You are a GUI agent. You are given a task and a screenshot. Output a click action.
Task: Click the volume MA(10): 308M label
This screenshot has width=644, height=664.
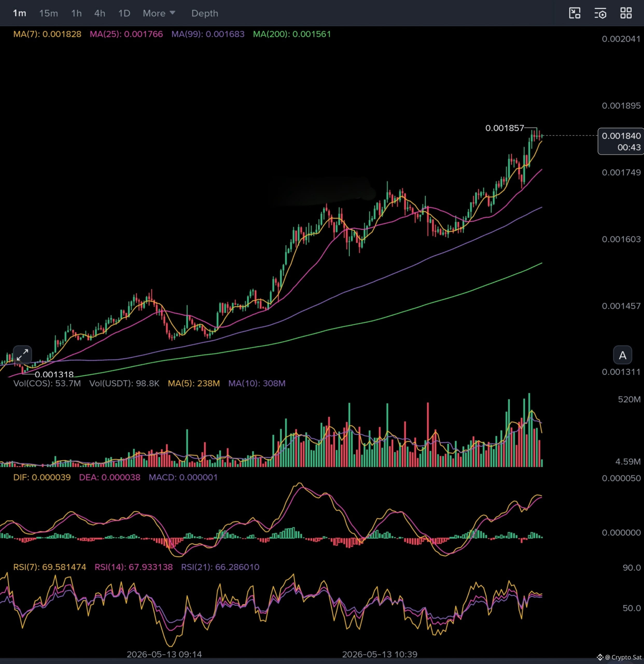click(x=257, y=383)
